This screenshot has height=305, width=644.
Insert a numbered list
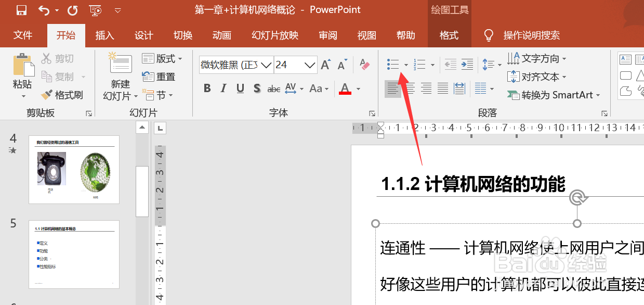[420, 64]
